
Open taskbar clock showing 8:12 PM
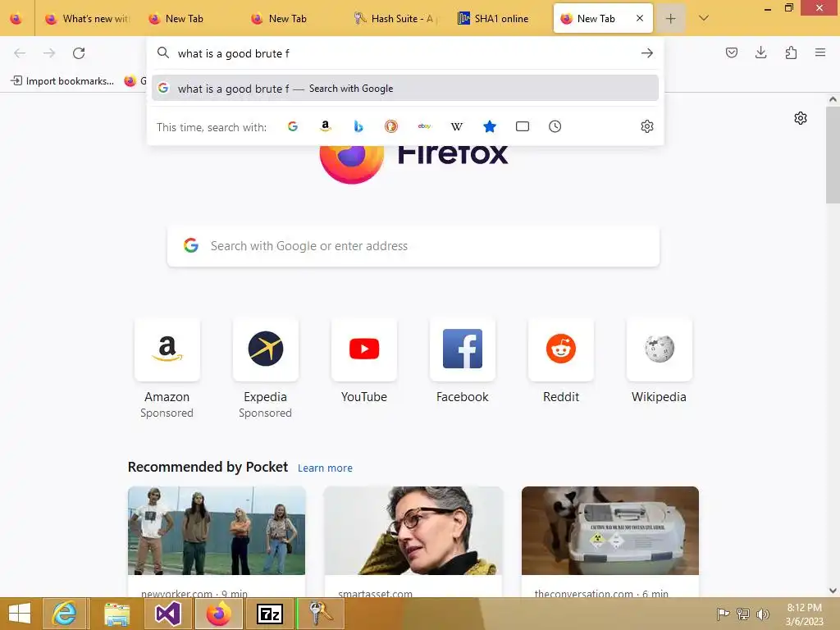click(804, 614)
